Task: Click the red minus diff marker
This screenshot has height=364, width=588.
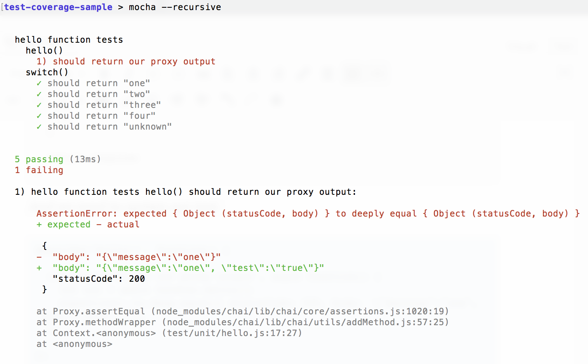Action: [39, 257]
